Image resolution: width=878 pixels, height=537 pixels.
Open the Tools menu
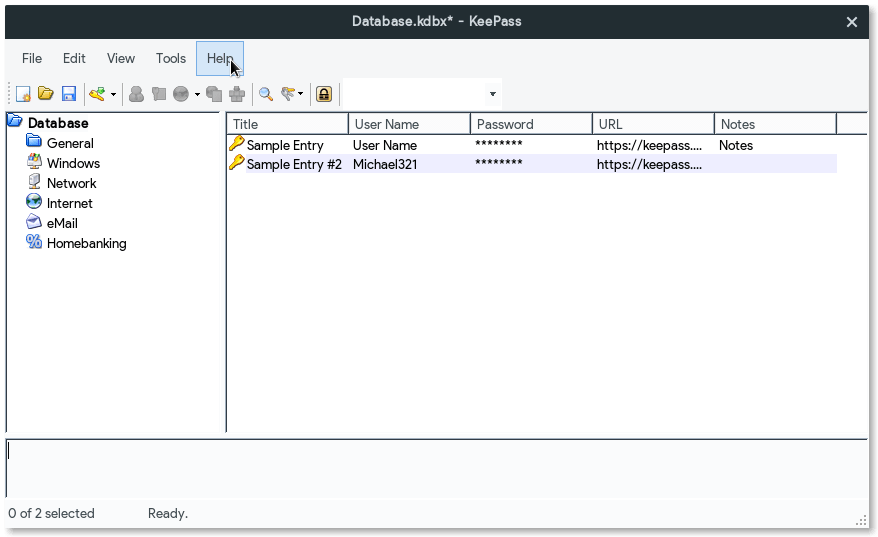(x=171, y=58)
